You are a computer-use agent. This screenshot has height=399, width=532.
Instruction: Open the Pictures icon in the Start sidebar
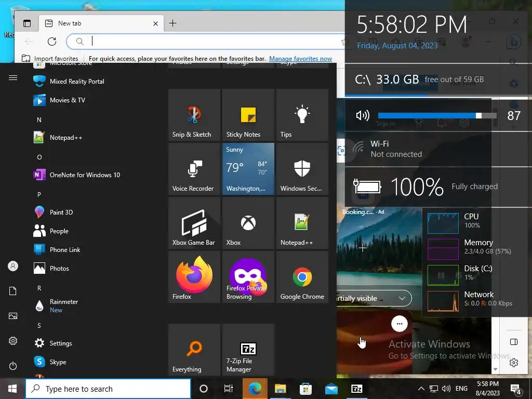pos(13,316)
